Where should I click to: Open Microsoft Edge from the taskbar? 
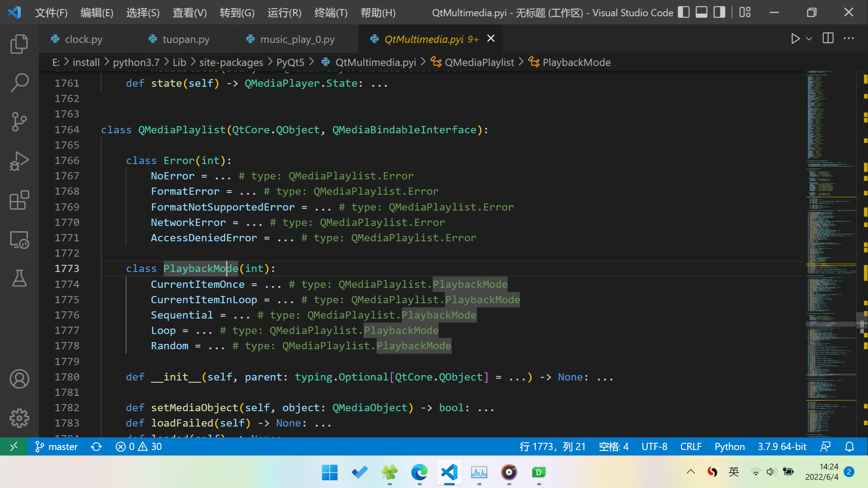[x=419, y=473]
